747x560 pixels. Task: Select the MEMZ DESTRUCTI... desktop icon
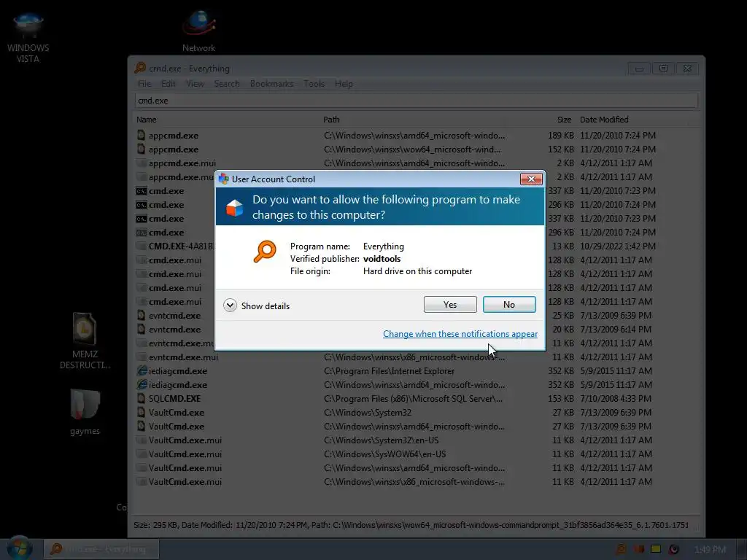(x=85, y=341)
